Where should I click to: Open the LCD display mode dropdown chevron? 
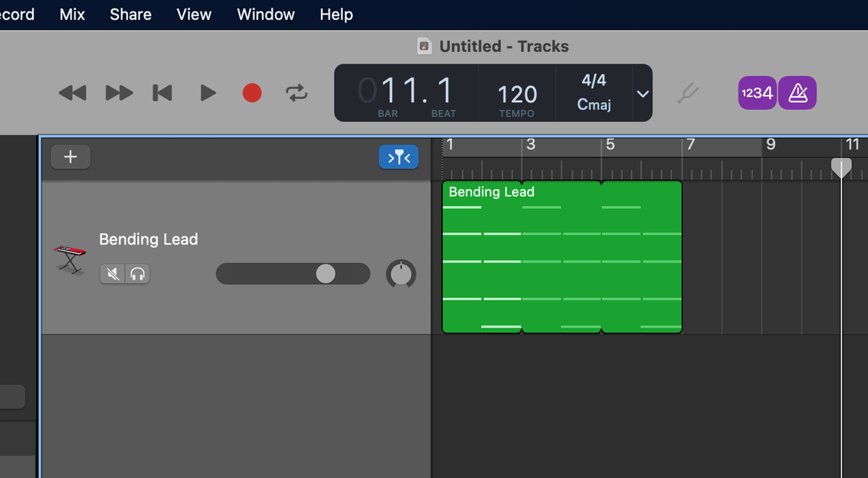click(642, 93)
